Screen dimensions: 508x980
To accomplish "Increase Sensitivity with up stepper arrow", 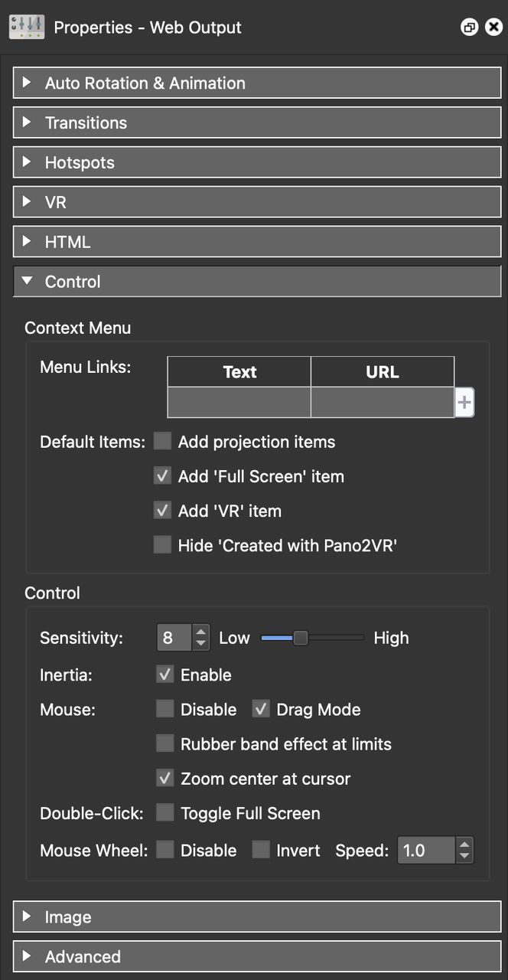I will click(201, 631).
